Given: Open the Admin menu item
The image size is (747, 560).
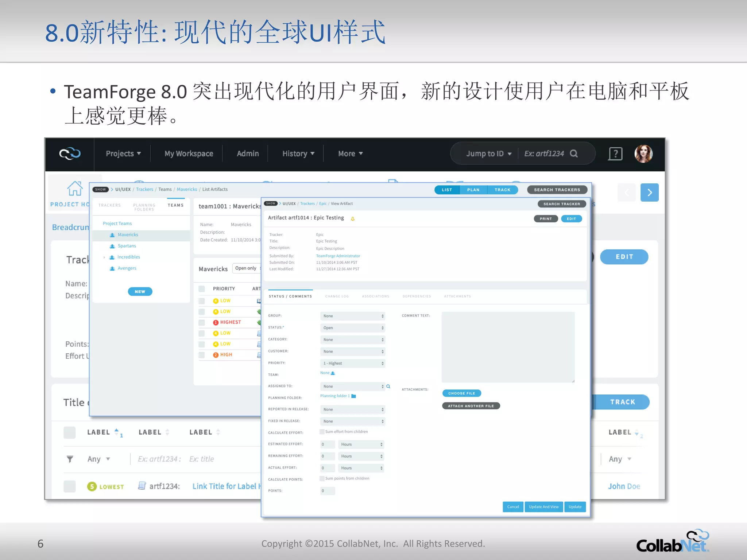Looking at the screenshot, I should 248,153.
